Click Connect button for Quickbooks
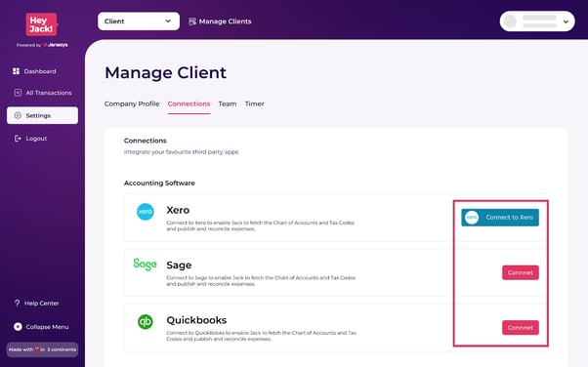Screen dimensions: 588x367 (x=521, y=328)
